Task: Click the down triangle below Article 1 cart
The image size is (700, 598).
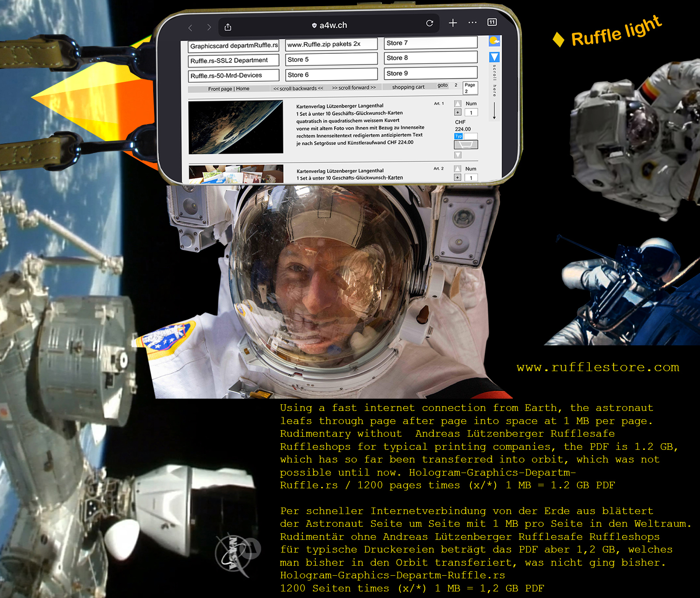Action: 458,155
